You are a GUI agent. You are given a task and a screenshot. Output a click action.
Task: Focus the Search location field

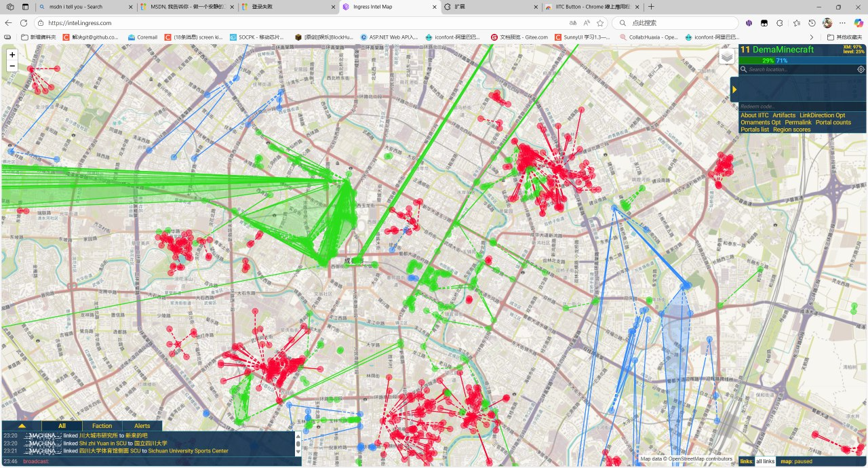point(802,69)
